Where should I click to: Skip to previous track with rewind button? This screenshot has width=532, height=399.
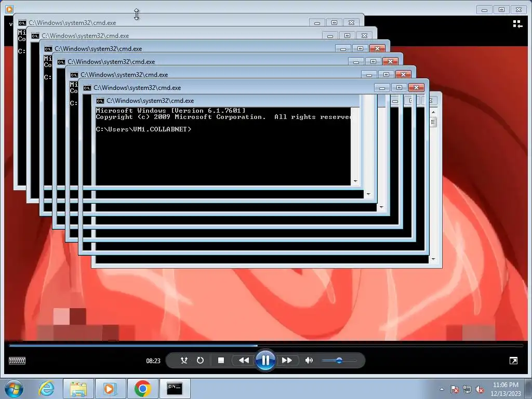point(244,361)
